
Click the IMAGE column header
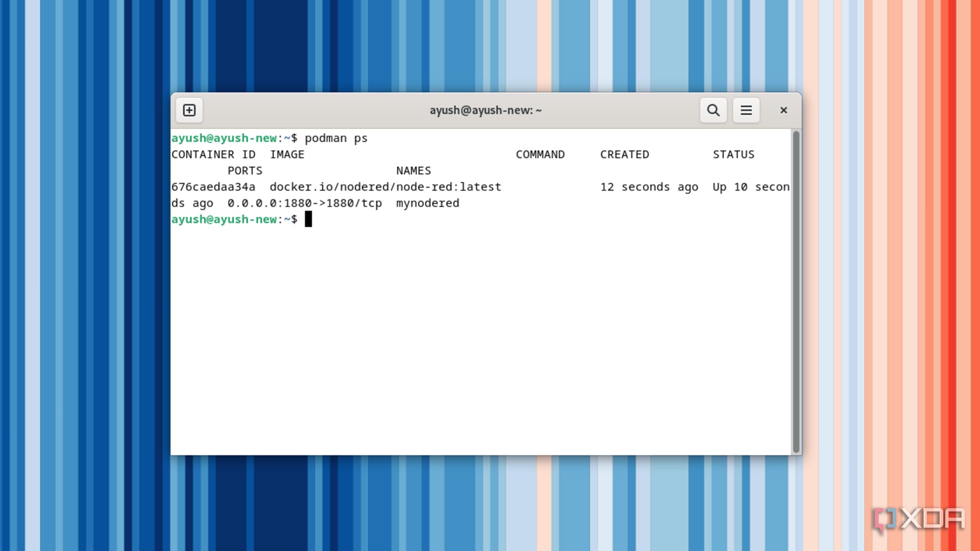tap(287, 154)
